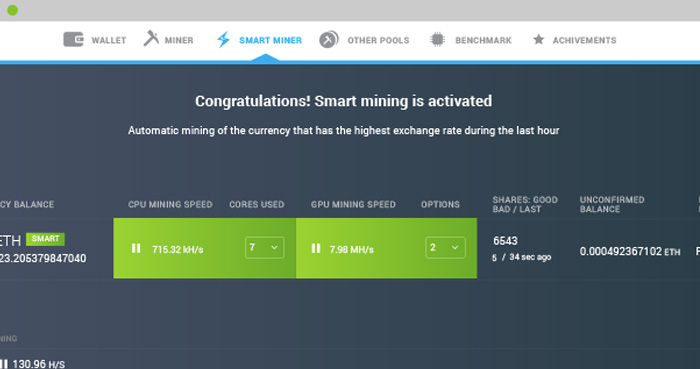Click the CORES USED column header
Screen dimensions: 700x369
257,204
